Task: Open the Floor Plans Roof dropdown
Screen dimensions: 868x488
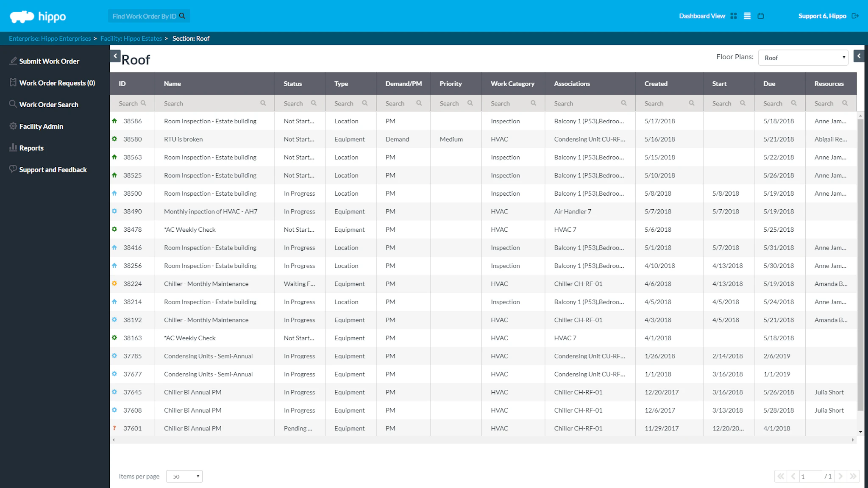Action: pos(803,57)
